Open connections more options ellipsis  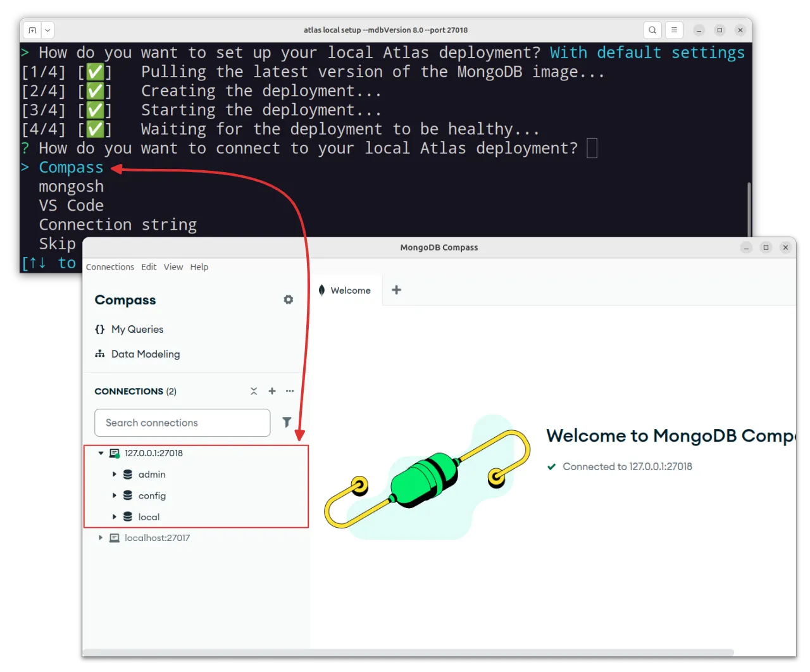coord(290,391)
